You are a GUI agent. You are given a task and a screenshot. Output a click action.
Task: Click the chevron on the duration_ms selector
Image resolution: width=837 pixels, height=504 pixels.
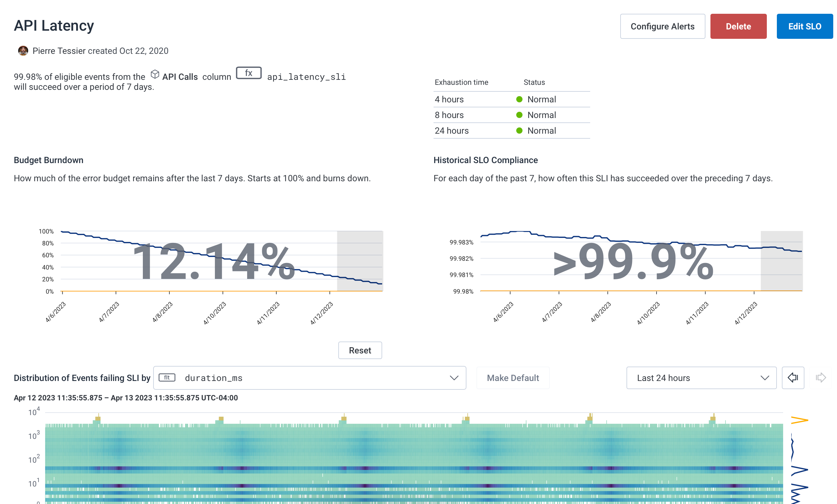[x=454, y=378]
